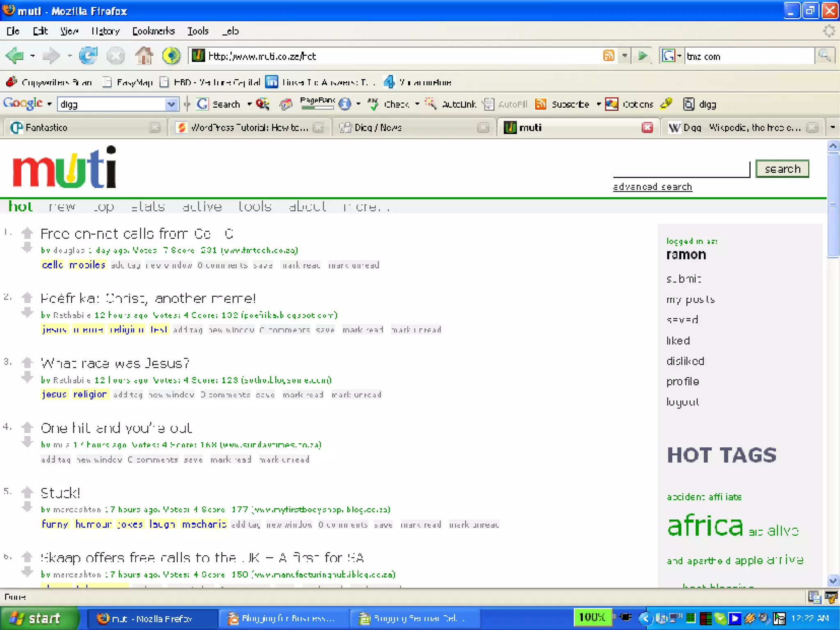Click the green Go arrow beside address bar
840x630 pixels.
[x=643, y=56]
